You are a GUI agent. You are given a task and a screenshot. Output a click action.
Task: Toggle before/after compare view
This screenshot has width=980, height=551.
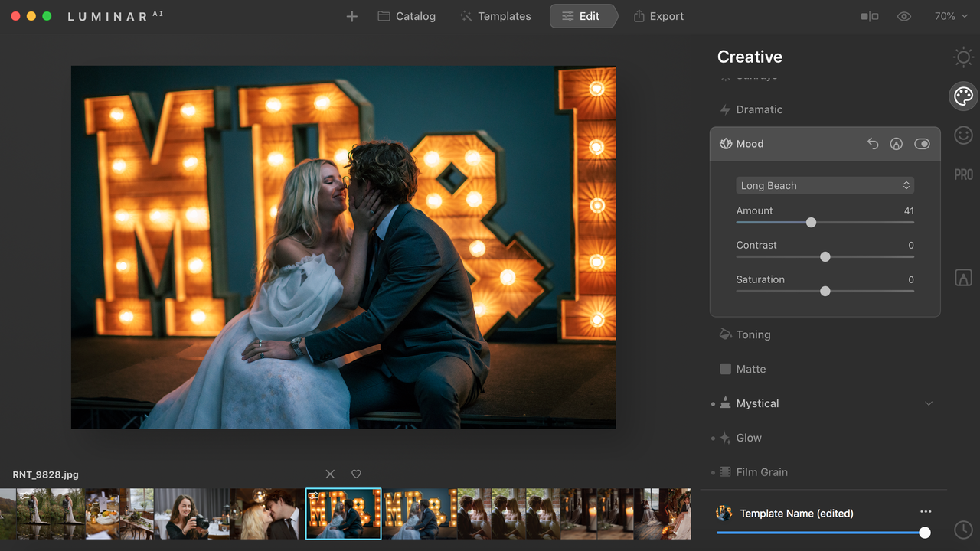click(870, 16)
